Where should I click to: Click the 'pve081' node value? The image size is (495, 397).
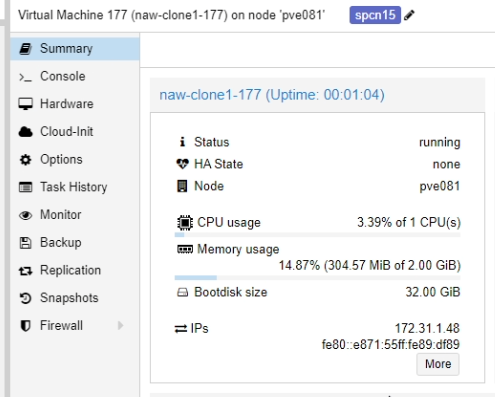coord(440,186)
